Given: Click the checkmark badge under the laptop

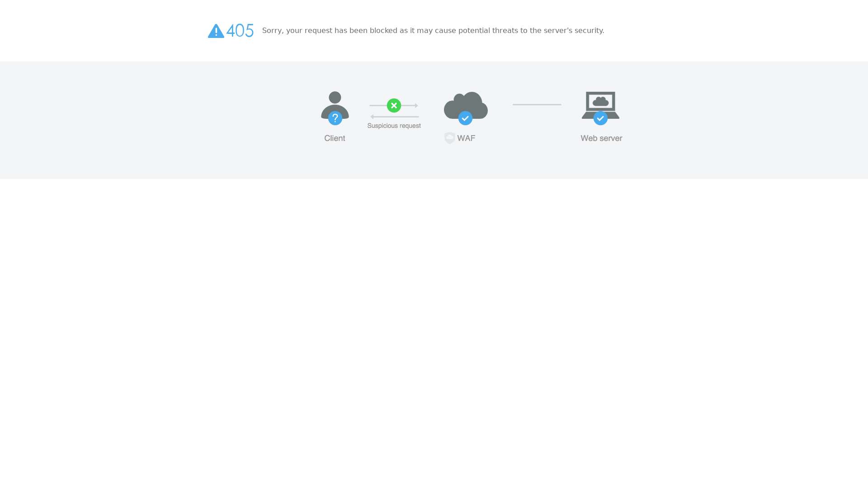Looking at the screenshot, I should (600, 118).
